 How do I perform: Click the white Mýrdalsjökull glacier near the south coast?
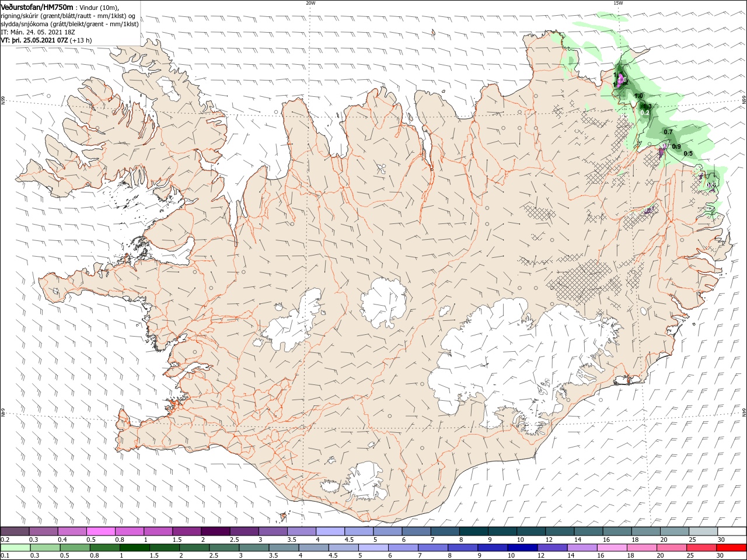[x=365, y=482]
